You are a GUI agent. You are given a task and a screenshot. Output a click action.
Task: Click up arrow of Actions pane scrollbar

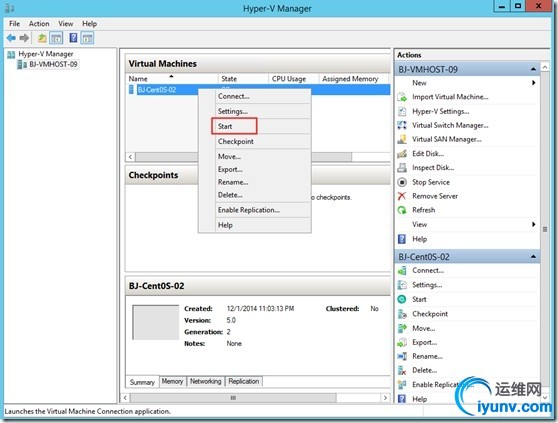pos(545,67)
